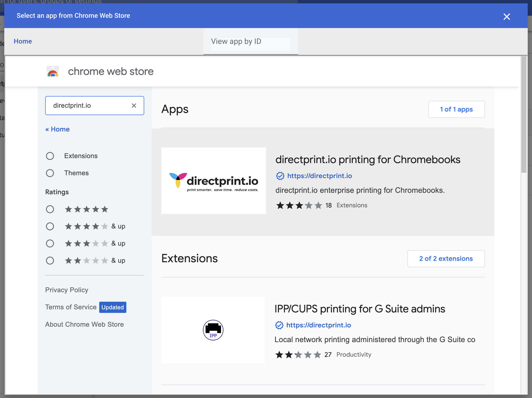The image size is (532, 398).
Task: Click the Extensions category label of directprint.io app
Action: click(352, 205)
